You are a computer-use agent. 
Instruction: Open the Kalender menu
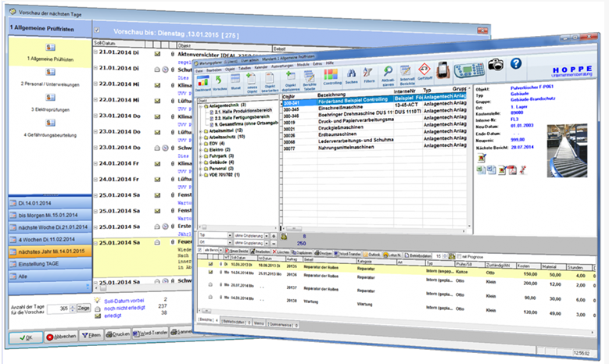coord(260,67)
